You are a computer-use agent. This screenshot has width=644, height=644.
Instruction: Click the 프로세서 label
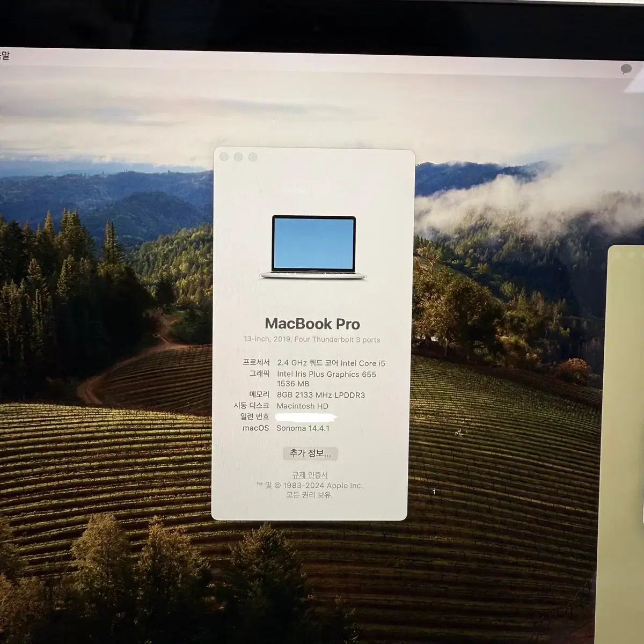[256, 363]
